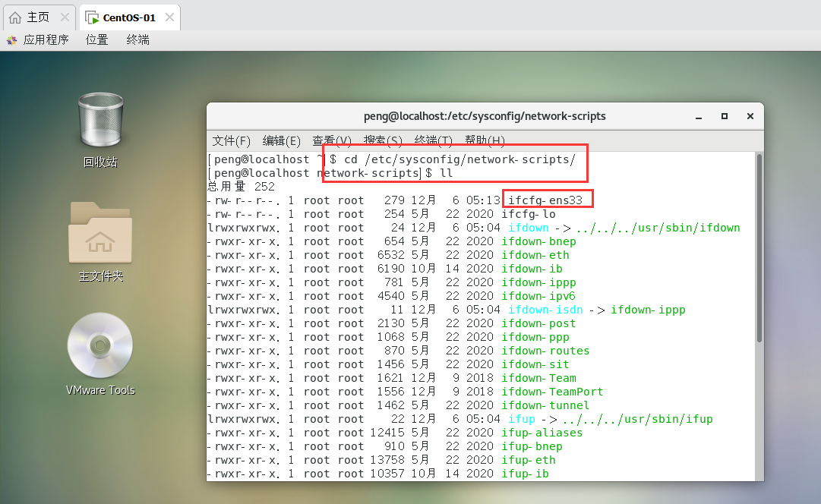Click the ifup-eth entry

click(529, 460)
